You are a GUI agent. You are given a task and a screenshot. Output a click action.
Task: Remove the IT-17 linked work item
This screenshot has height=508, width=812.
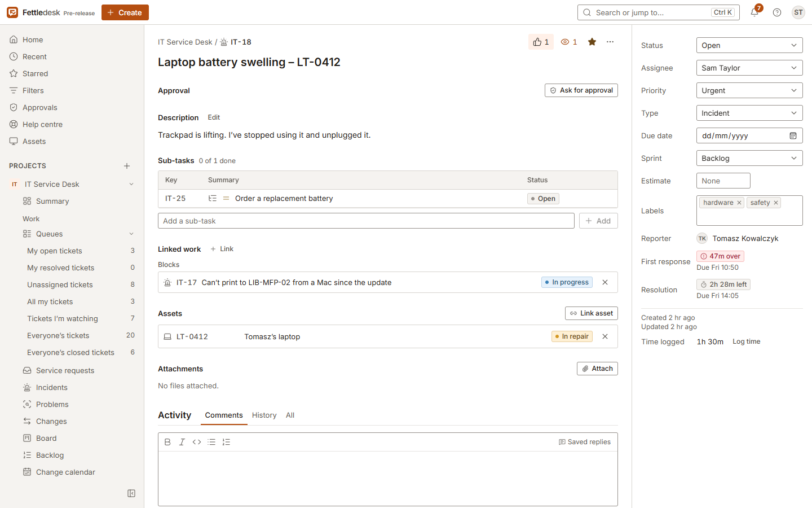click(x=605, y=282)
